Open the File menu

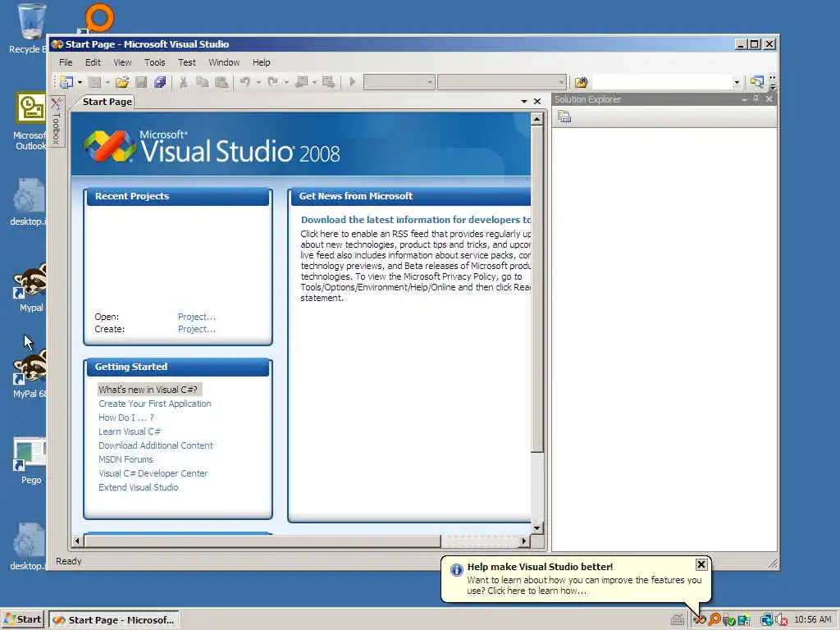click(66, 62)
